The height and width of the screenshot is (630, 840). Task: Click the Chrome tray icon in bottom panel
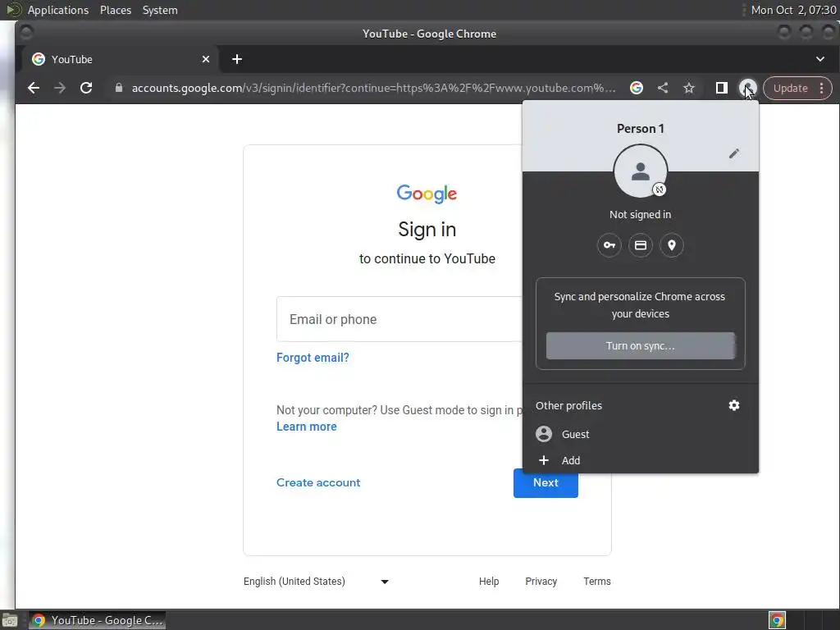coord(777,620)
